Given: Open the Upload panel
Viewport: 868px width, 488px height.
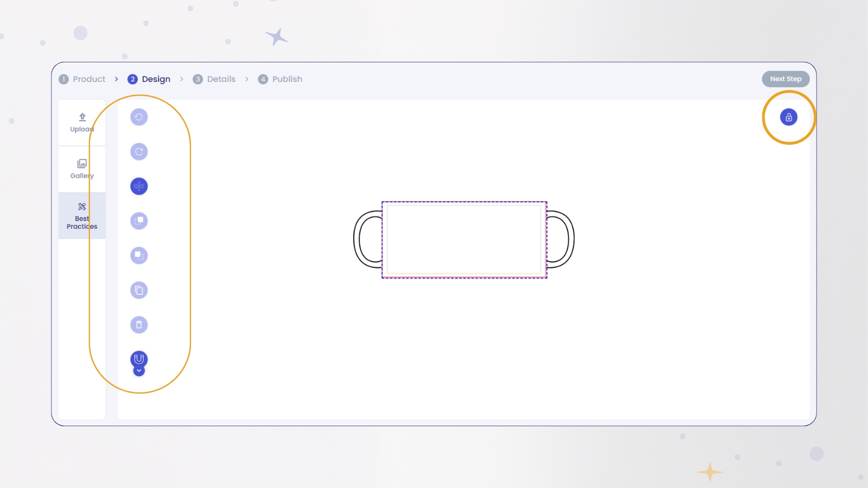Looking at the screenshot, I should tap(82, 123).
